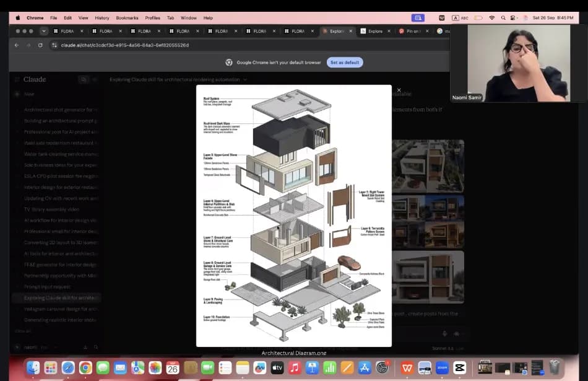This screenshot has width=588, height=381.
Task: Open Safari from the Dock
Action: tap(68, 368)
